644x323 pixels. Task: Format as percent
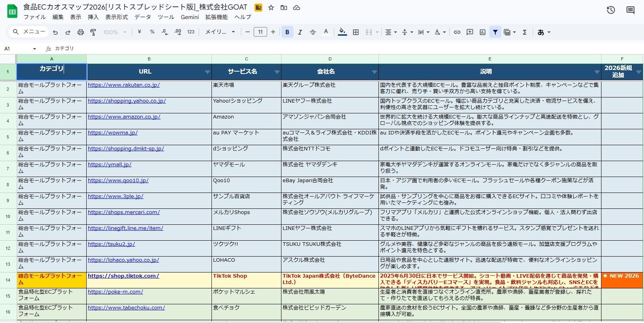pyautogui.click(x=152, y=32)
